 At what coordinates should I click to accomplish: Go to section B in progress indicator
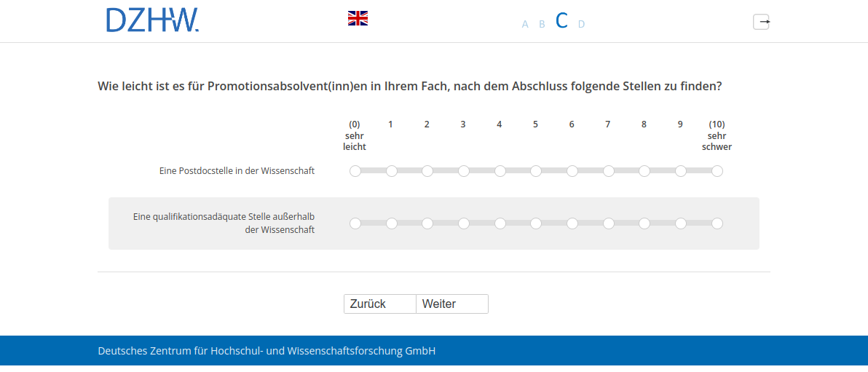542,24
